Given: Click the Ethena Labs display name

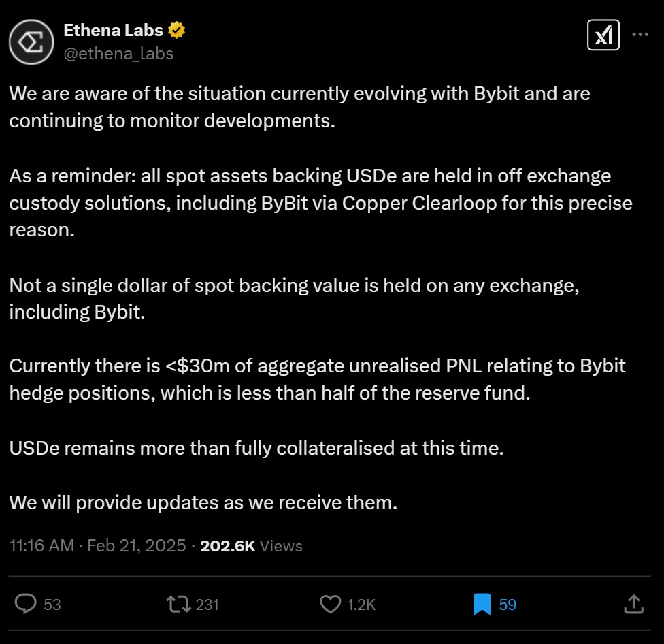Looking at the screenshot, I should (x=113, y=31).
